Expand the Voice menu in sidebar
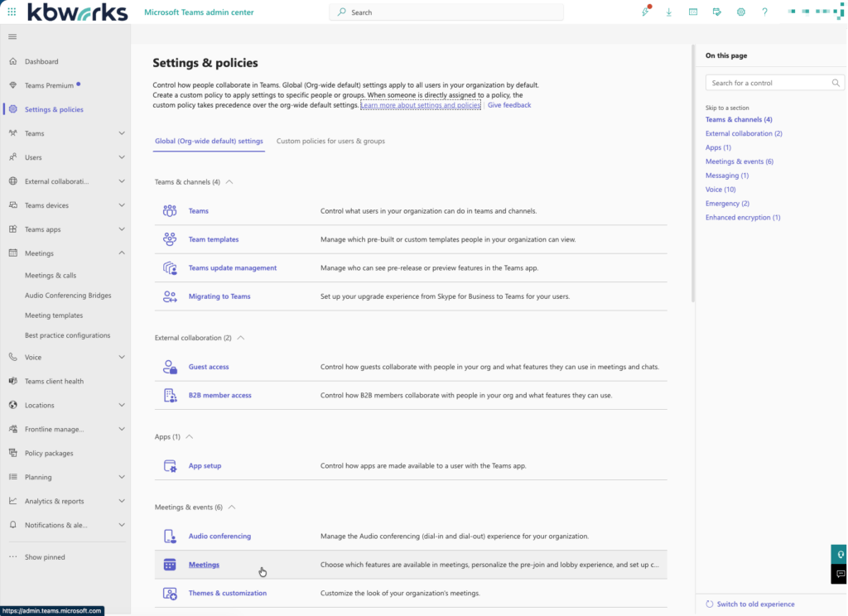 pyautogui.click(x=121, y=357)
